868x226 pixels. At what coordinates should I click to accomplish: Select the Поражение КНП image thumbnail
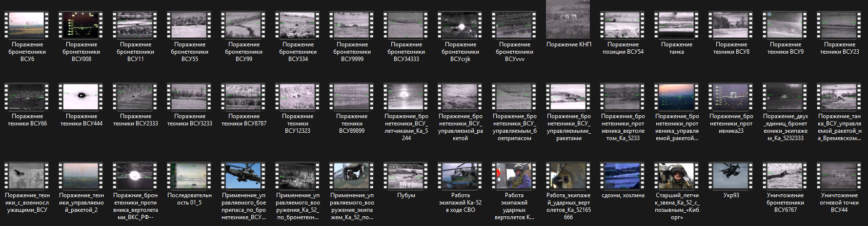[x=569, y=20]
